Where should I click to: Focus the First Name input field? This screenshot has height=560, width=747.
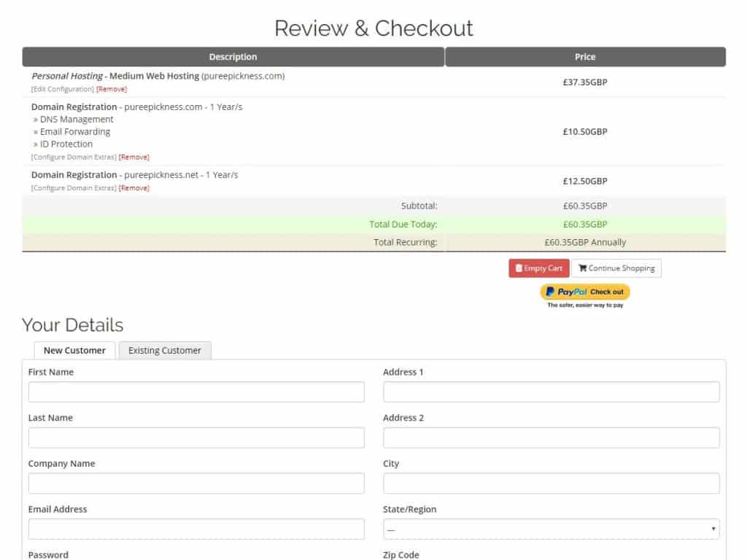click(196, 392)
